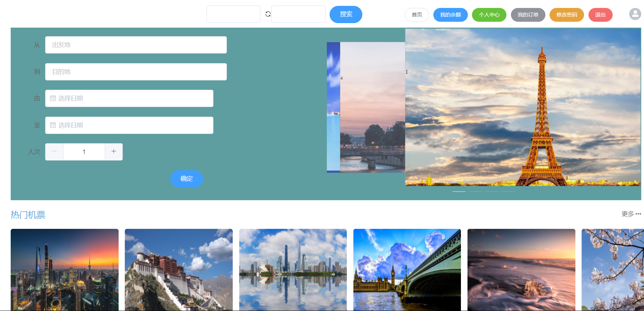644x311 pixels.
Task: Open the 由 departure date picker
Action: (129, 98)
